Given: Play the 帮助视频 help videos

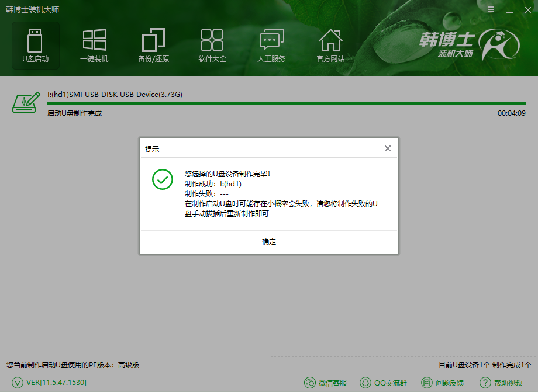Looking at the screenshot, I should [x=500, y=383].
